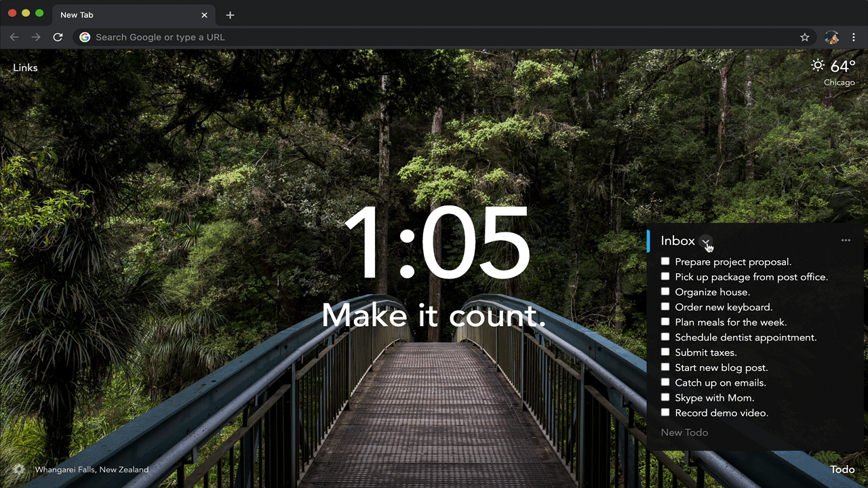Check off 'Prepare project proposal.'
868x488 pixels.
pyautogui.click(x=665, y=261)
